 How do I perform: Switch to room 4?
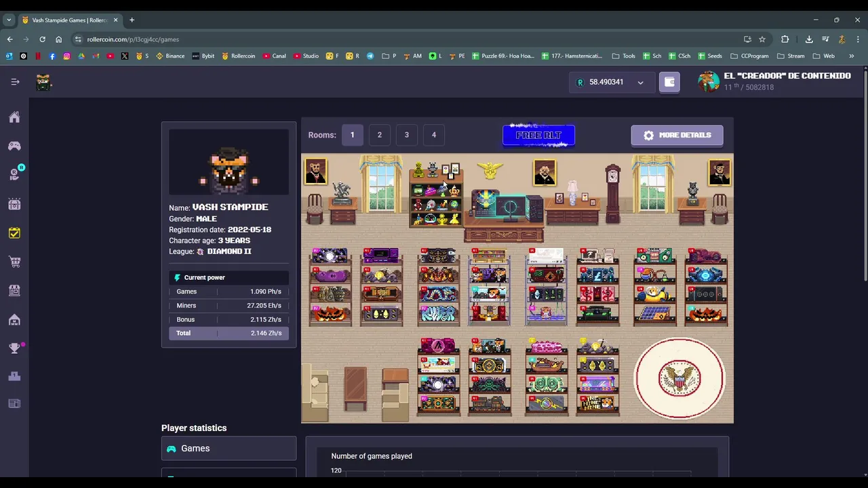[434, 135]
